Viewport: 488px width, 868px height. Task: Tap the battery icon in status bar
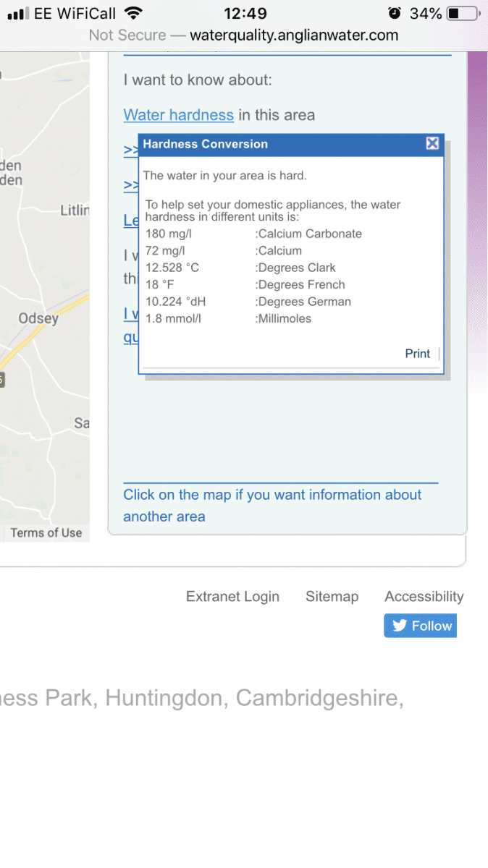pyautogui.click(x=462, y=13)
